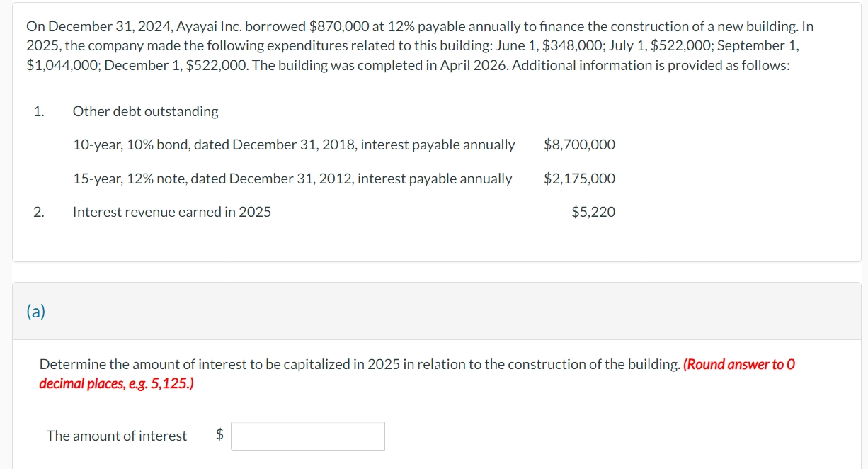Click the 10-year, 10% bond line item
Image resolution: width=868 pixels, height=469 pixels.
click(x=294, y=145)
